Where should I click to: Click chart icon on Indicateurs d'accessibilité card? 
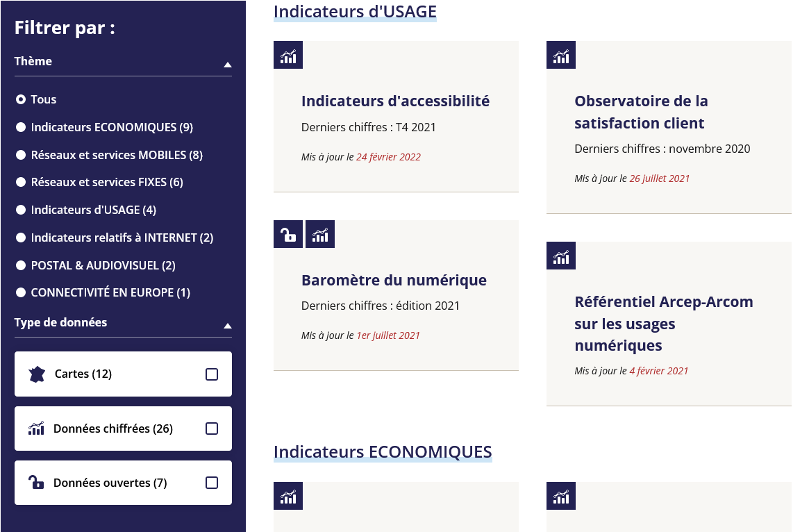[288, 55]
